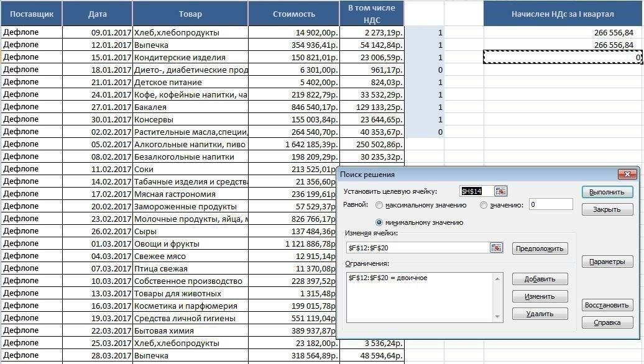Click the Закрыть button

point(607,209)
